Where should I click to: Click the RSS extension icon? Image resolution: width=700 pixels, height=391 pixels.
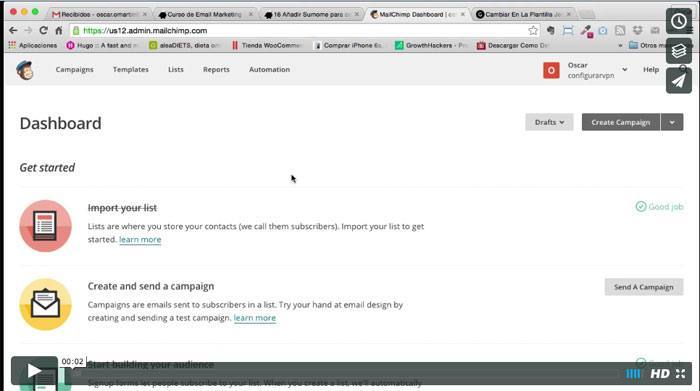(620, 30)
